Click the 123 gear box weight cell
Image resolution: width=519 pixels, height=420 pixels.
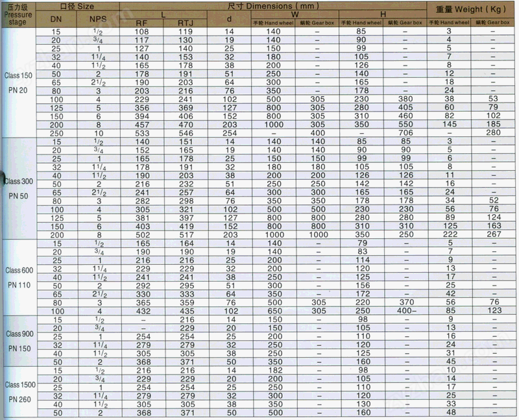coord(492,311)
